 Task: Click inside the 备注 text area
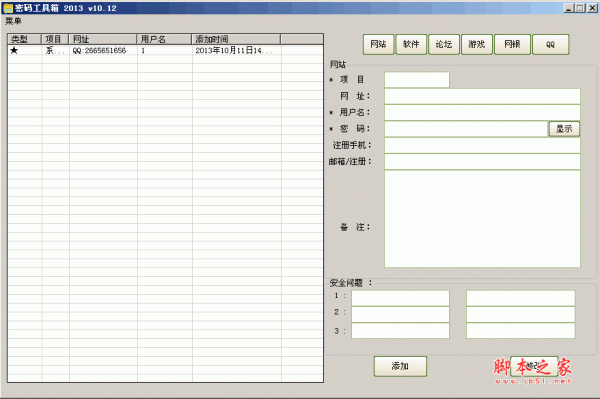[x=482, y=219]
